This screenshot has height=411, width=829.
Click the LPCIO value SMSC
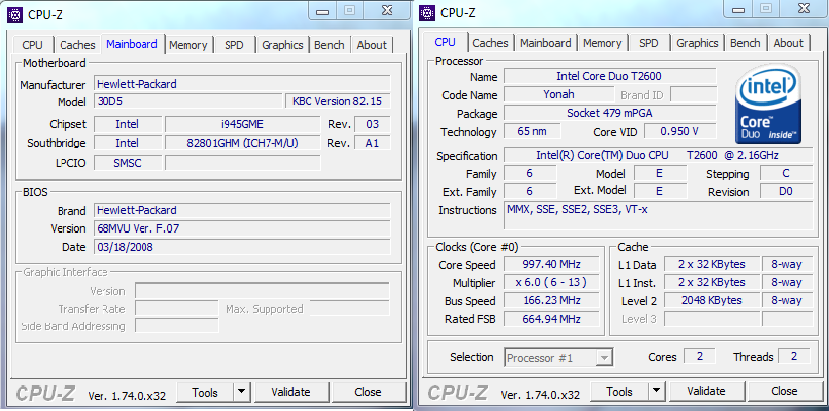(128, 163)
